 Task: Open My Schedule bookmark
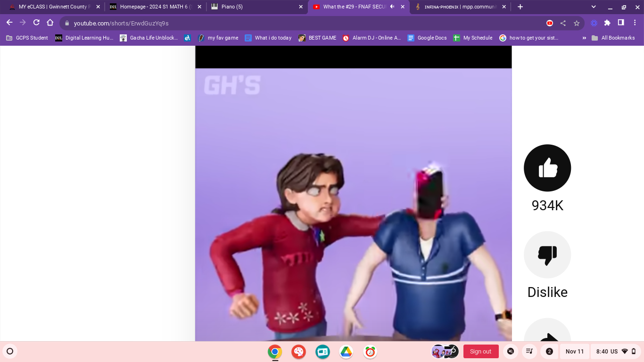coord(473,38)
